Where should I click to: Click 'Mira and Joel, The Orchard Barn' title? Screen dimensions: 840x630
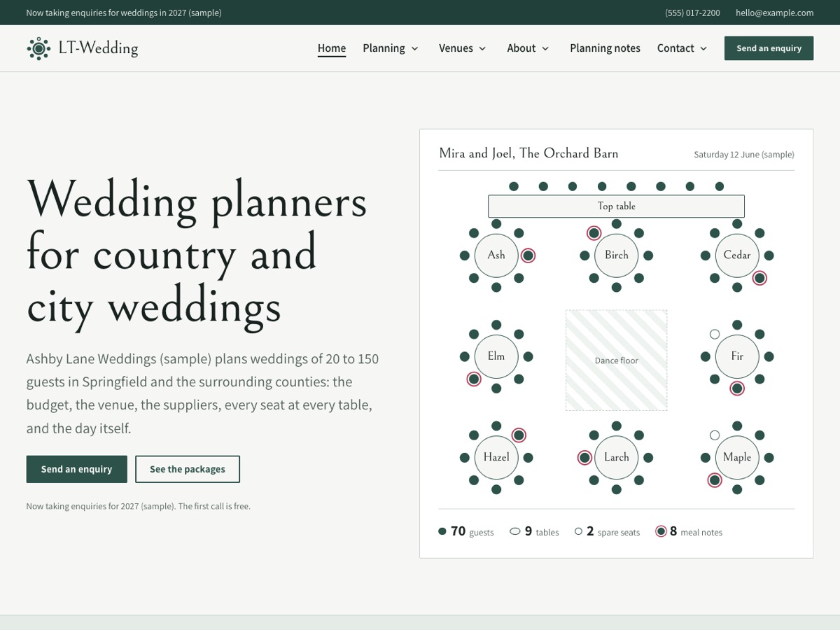tap(528, 153)
